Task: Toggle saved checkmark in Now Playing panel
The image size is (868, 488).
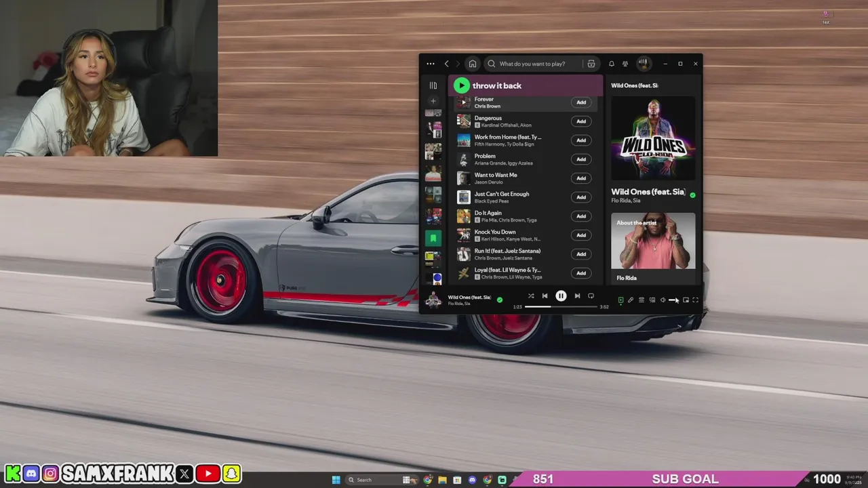Action: [x=692, y=195]
